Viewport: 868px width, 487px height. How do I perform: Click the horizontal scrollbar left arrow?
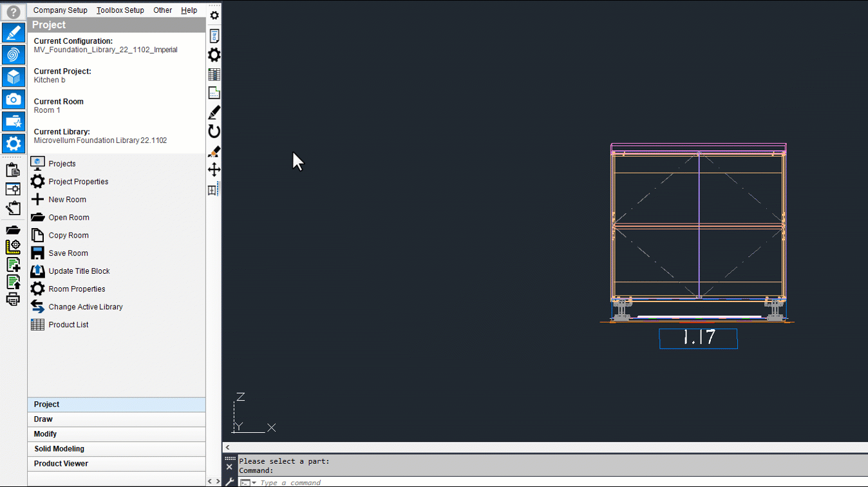coord(227,447)
